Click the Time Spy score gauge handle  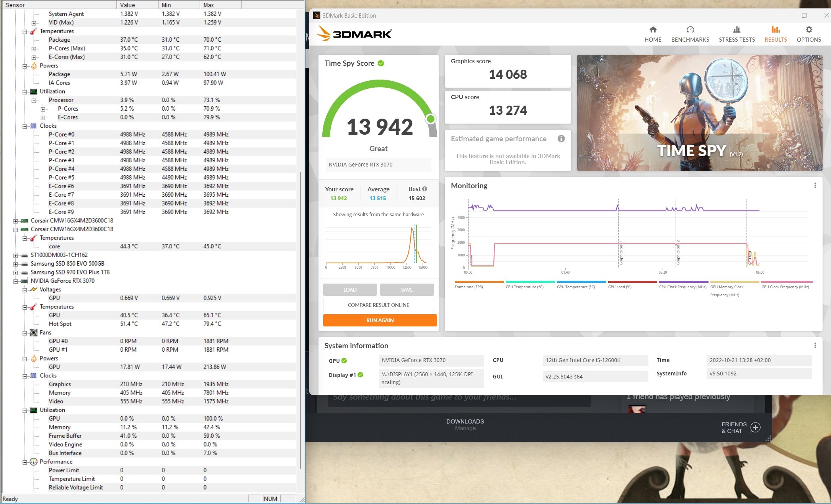tap(431, 119)
